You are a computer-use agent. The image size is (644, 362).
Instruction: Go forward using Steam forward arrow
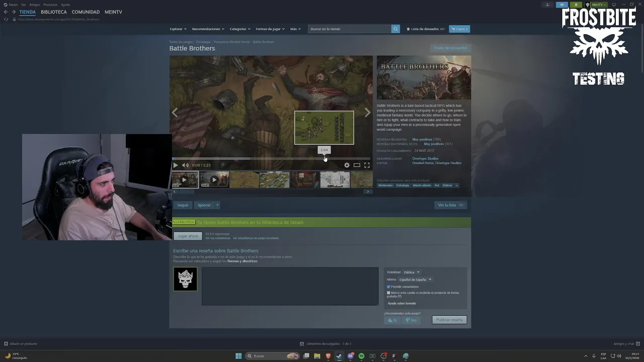pyautogui.click(x=14, y=12)
